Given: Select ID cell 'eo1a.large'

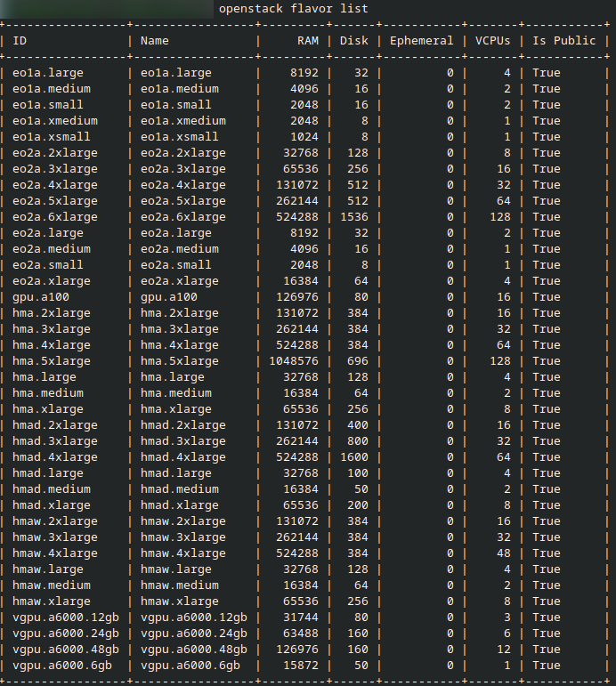Looking at the screenshot, I should point(48,73).
